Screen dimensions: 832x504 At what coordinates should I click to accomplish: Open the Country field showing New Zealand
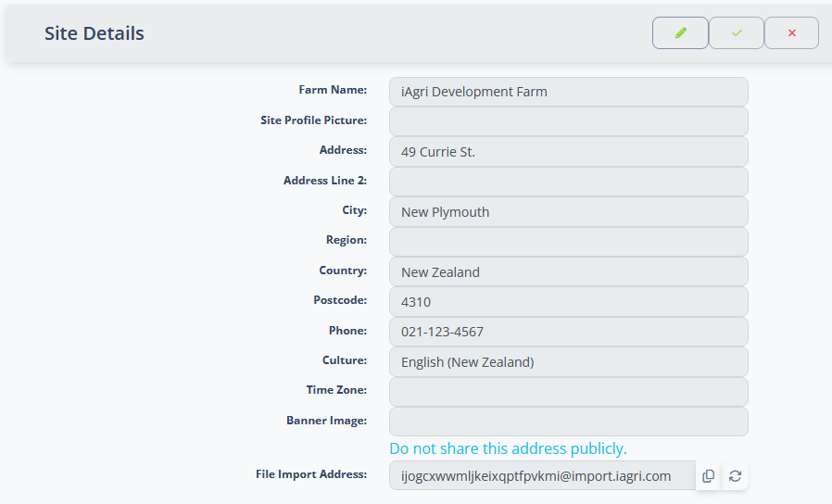(568, 272)
